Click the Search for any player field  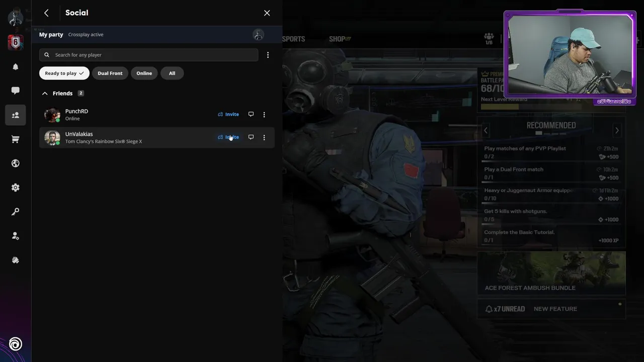point(149,55)
